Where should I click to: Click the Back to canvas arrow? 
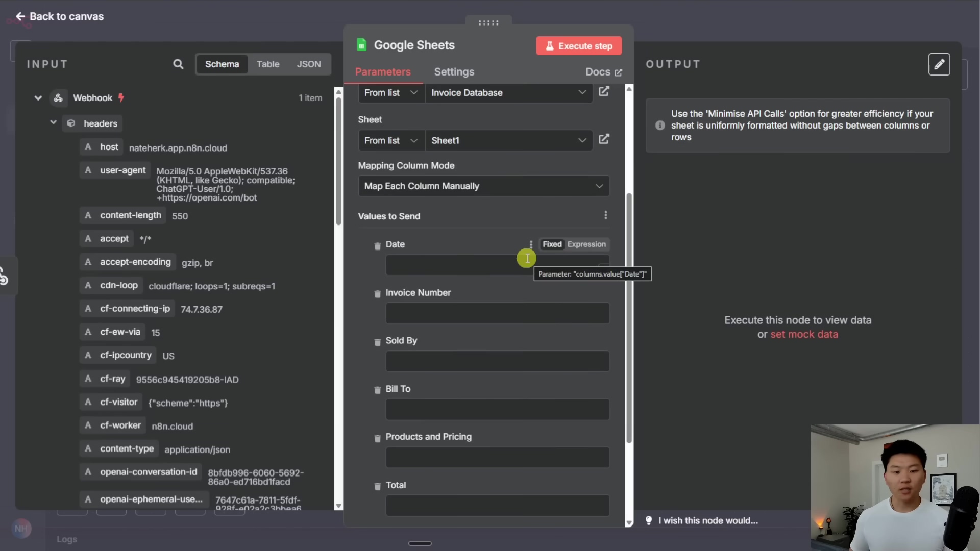(20, 16)
